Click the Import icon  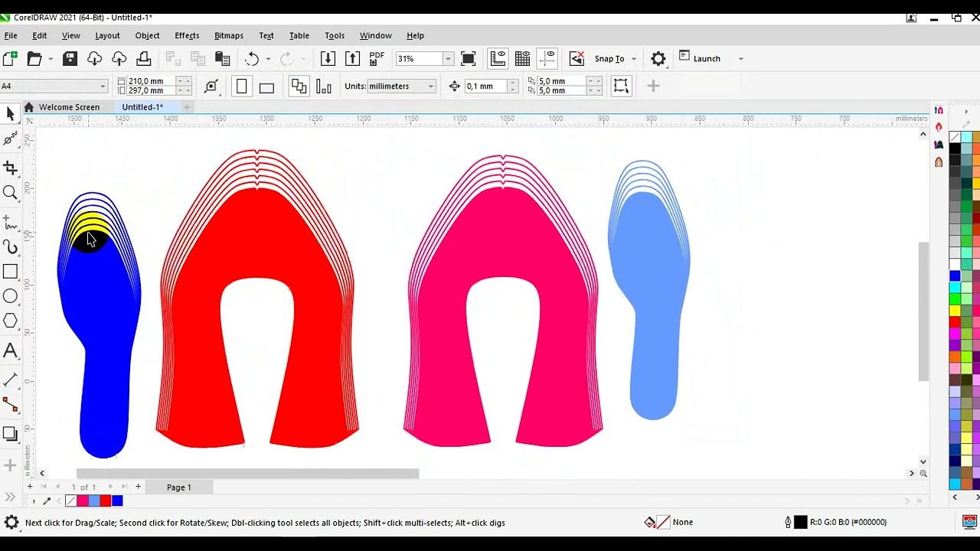click(x=328, y=58)
